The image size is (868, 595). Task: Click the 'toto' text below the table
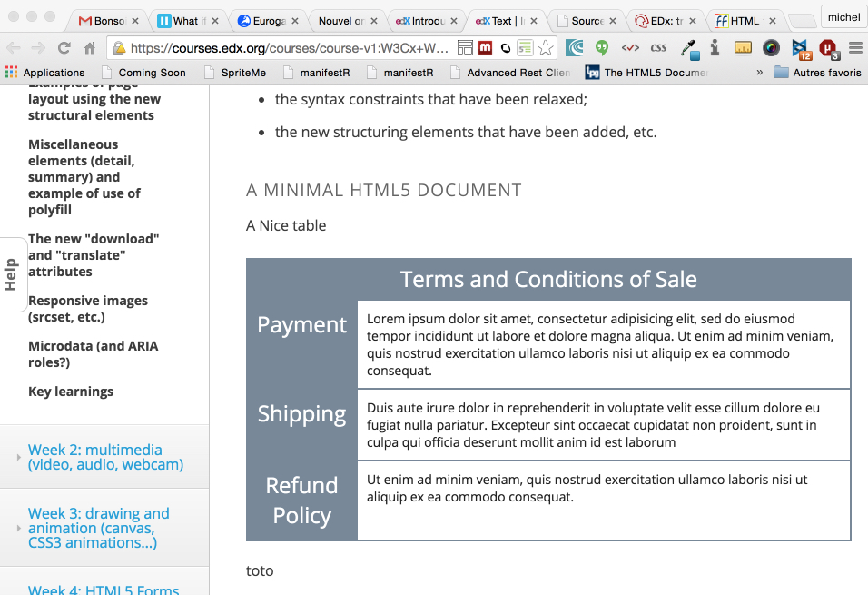coord(260,570)
